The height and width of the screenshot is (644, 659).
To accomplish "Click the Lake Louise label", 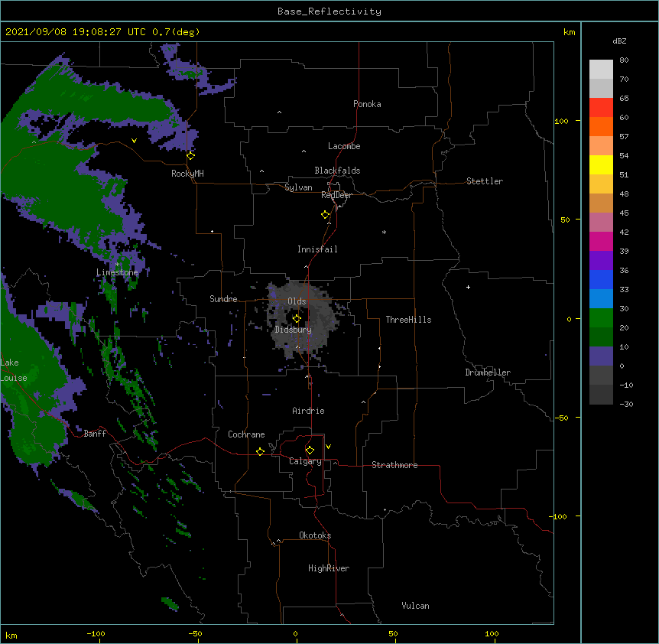I will pyautogui.click(x=14, y=370).
